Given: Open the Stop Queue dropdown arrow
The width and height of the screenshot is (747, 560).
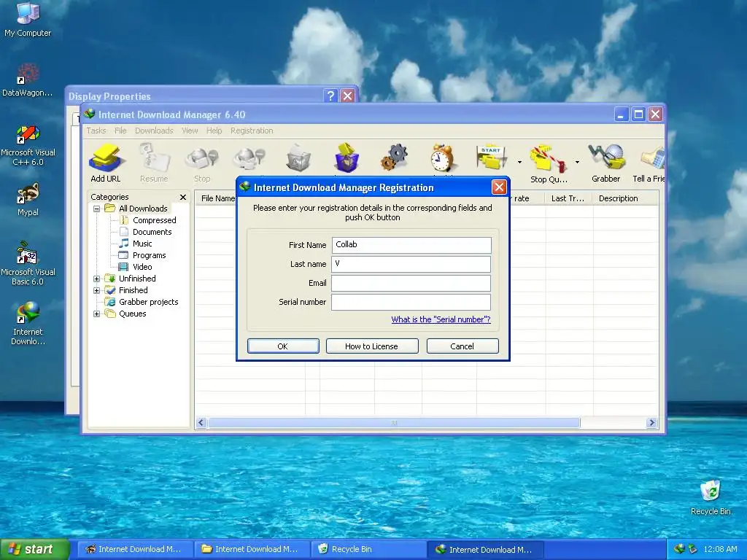Looking at the screenshot, I should 577,163.
